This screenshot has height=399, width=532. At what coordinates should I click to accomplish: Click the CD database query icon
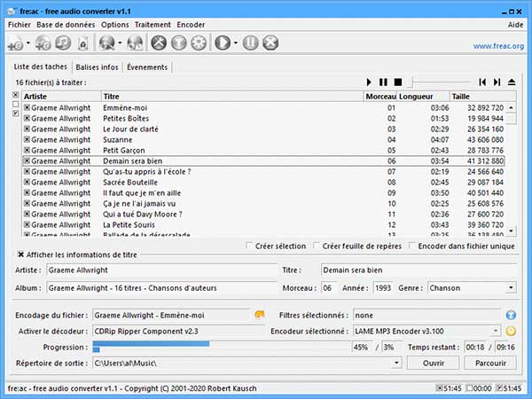click(x=107, y=43)
